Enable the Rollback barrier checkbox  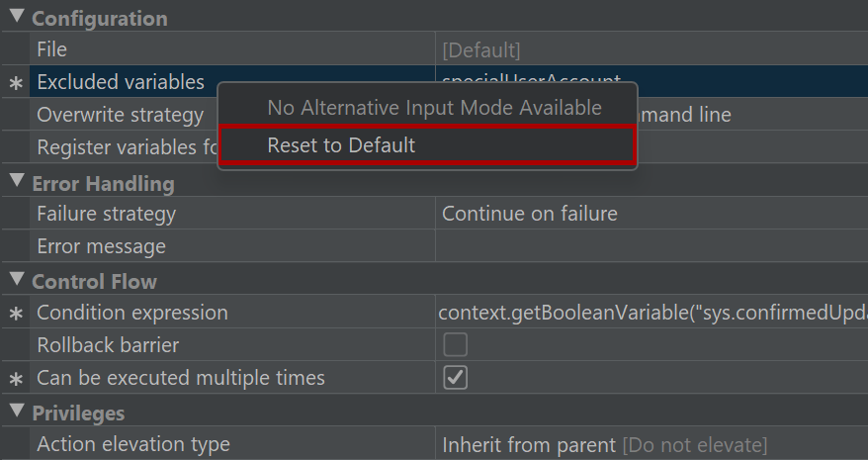[455, 344]
